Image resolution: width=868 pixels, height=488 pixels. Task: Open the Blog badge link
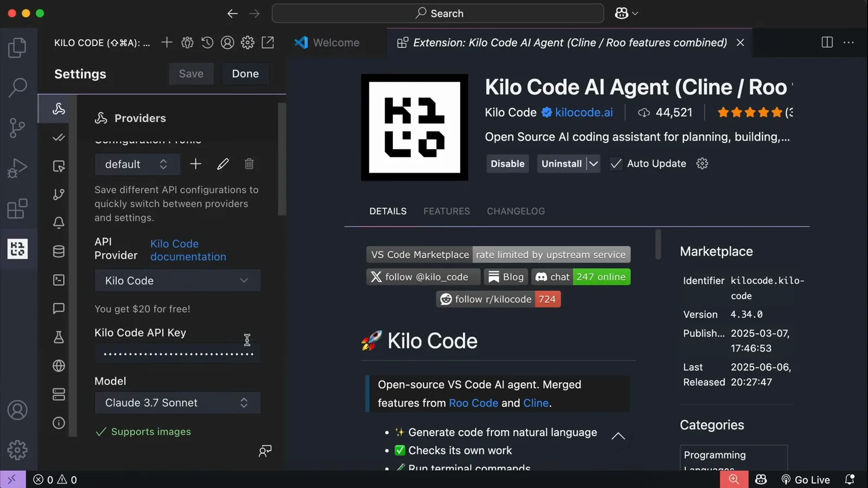(506, 277)
